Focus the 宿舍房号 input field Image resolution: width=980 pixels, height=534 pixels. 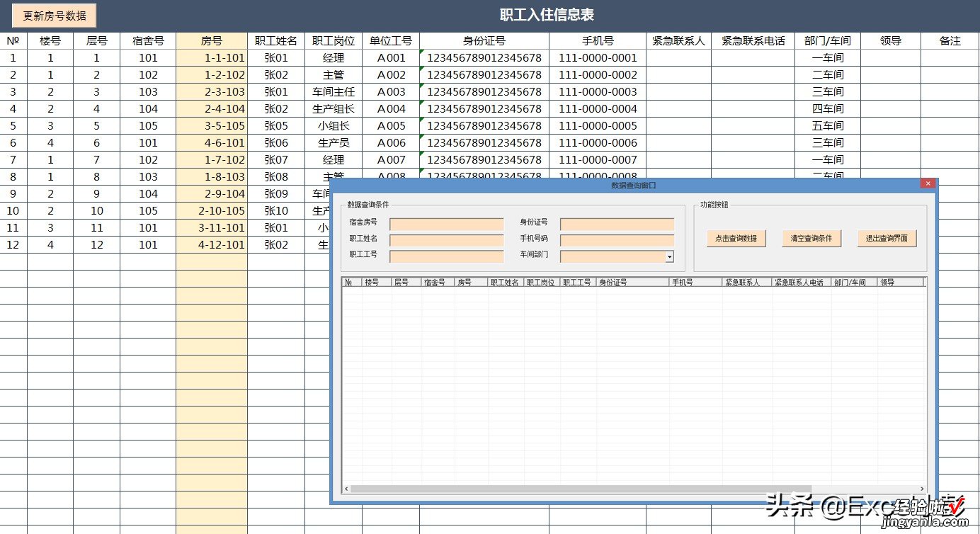point(447,224)
